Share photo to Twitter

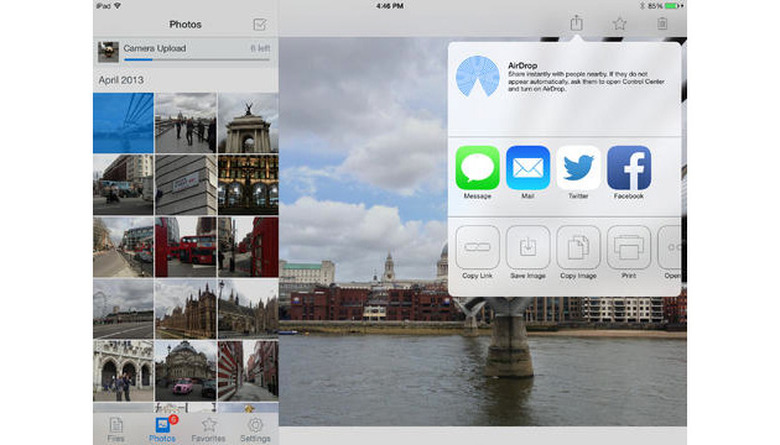click(578, 168)
